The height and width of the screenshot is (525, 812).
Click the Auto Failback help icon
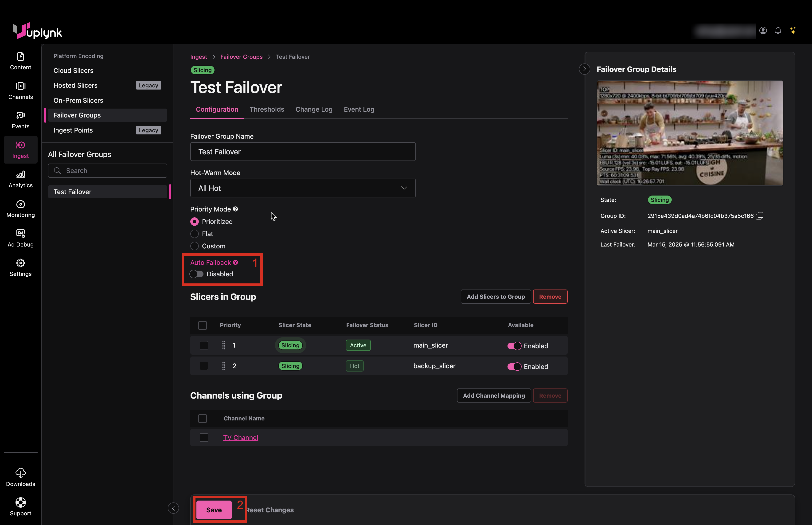click(235, 262)
